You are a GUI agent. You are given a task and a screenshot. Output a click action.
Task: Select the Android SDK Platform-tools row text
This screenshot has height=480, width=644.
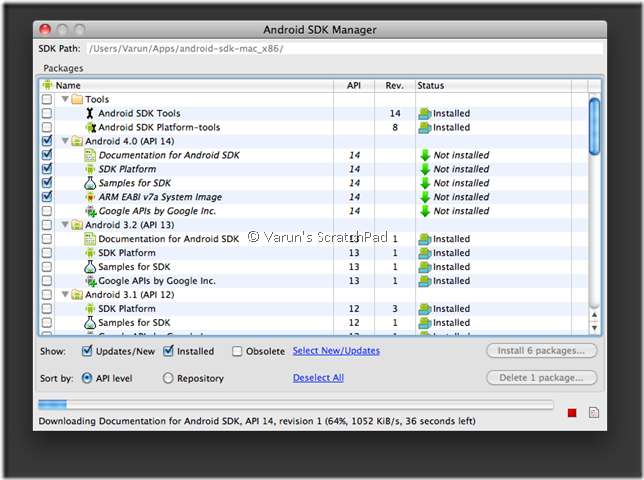point(159,127)
